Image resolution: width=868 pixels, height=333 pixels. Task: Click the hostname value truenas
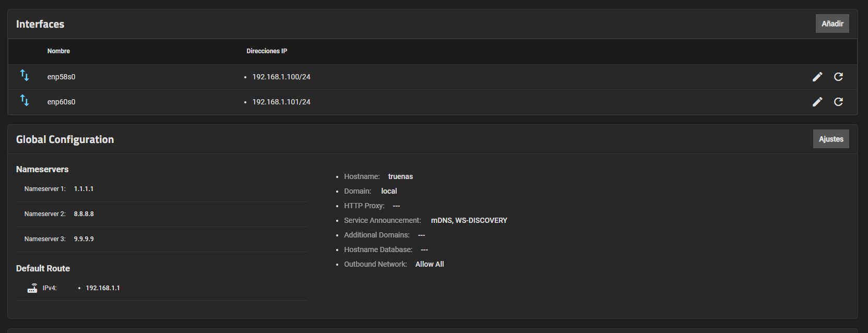point(400,176)
